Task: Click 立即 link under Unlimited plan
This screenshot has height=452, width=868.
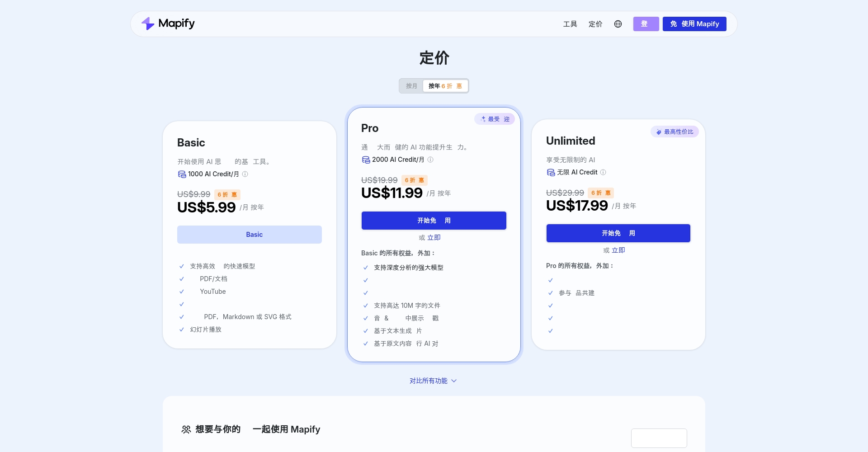Action: (618, 250)
